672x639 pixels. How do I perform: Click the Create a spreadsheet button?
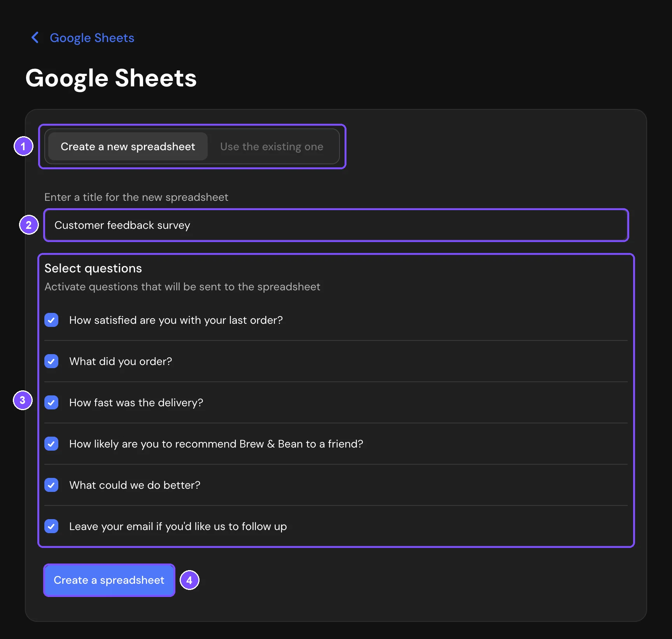(109, 580)
